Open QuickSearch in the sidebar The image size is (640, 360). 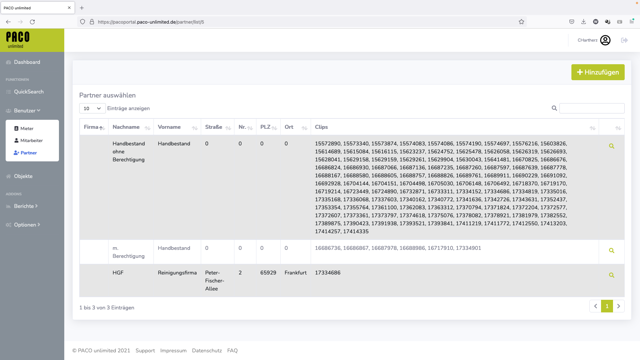pos(29,92)
